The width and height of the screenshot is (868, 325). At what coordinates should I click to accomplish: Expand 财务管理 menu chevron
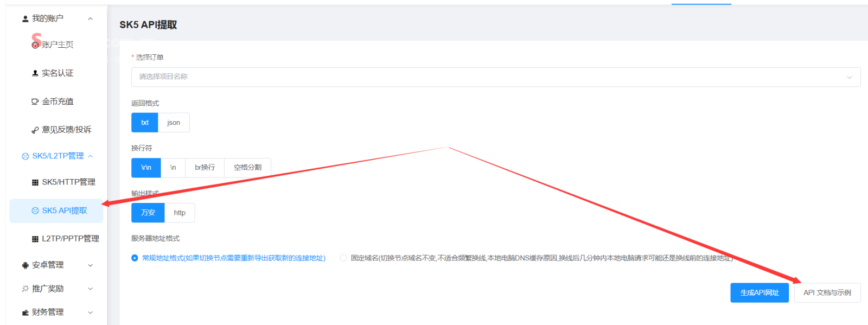[91, 313]
